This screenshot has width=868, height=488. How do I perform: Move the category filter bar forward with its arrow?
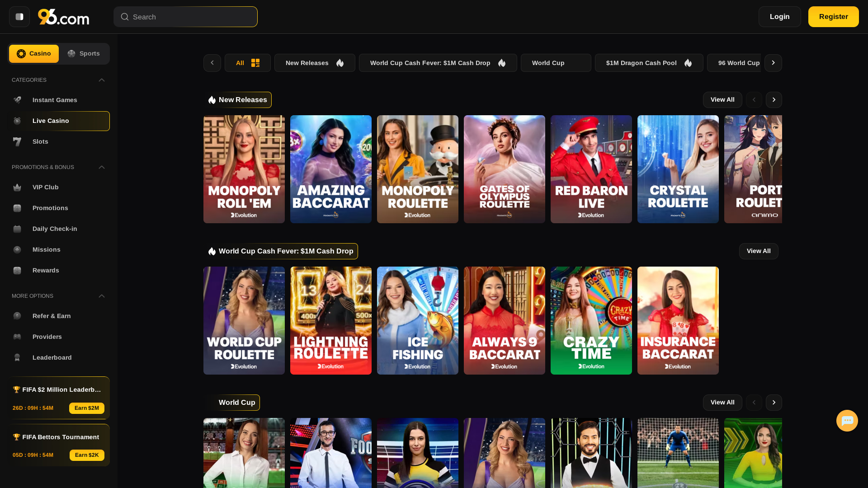click(773, 63)
